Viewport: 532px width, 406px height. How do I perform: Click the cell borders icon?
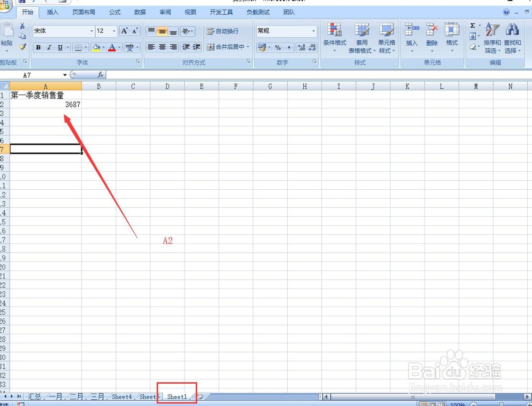[78, 47]
